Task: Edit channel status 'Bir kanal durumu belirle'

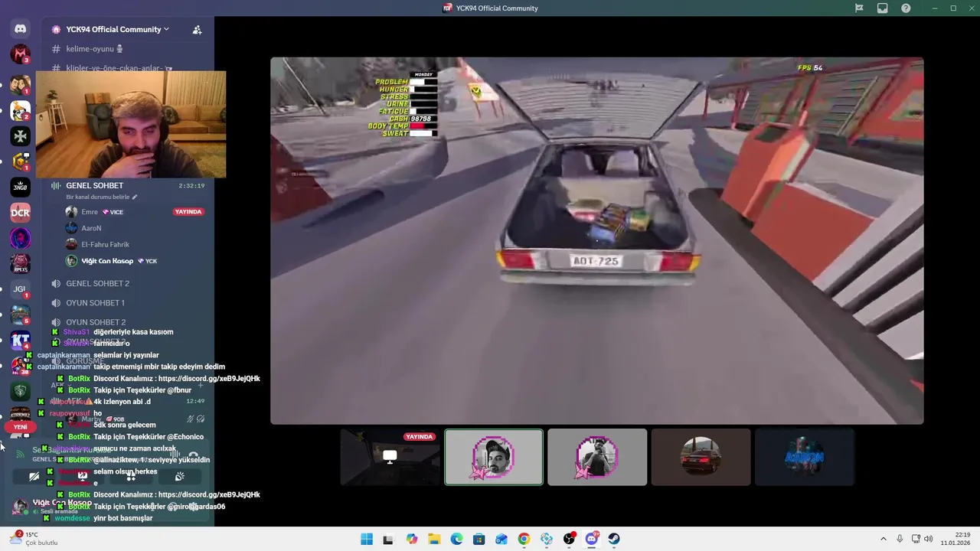Action: [x=102, y=197]
